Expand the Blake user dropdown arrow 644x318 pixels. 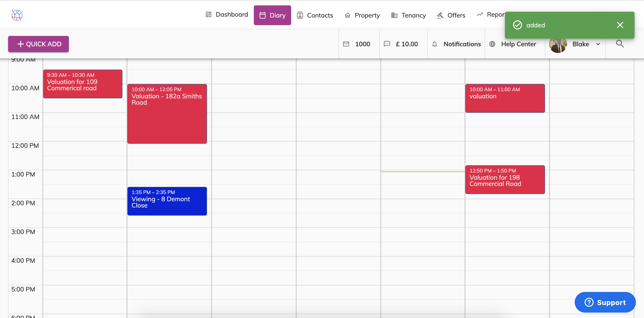[x=598, y=44]
